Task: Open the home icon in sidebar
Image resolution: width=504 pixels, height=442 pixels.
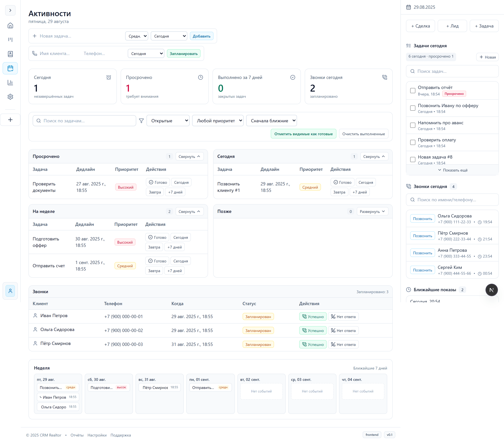Action: pos(10,25)
